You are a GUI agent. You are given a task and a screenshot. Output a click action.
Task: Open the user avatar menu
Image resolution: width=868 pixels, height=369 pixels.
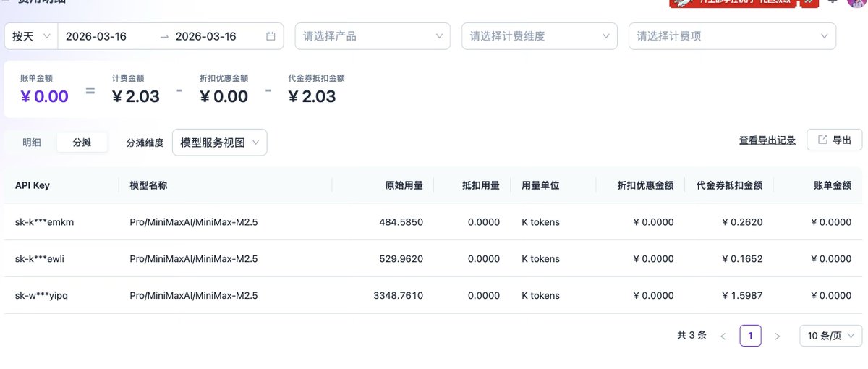pos(856,2)
